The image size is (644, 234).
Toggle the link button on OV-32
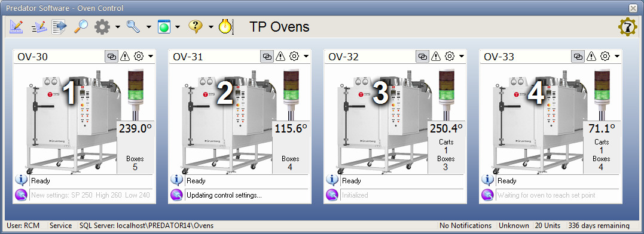[422, 56]
